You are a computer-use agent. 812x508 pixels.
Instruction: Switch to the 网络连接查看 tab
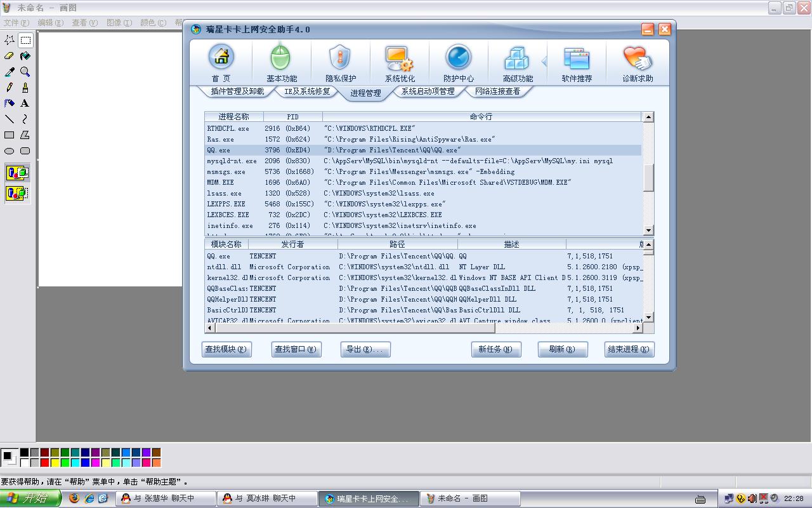click(x=497, y=91)
